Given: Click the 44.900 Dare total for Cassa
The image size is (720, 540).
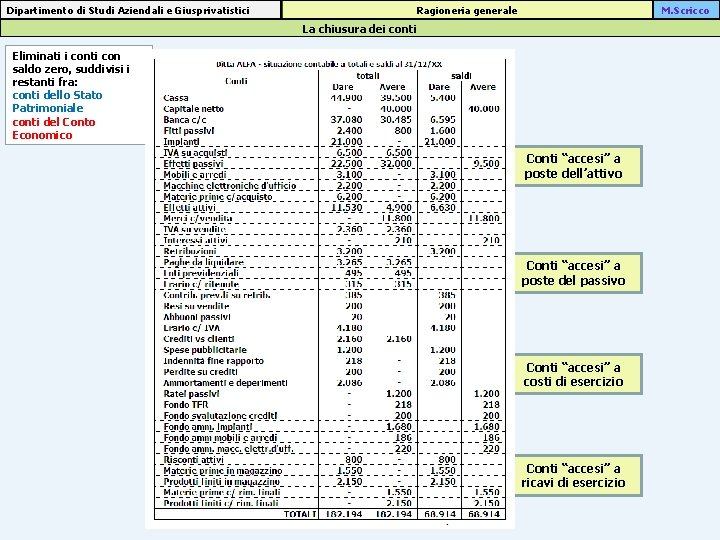Looking at the screenshot, I should point(346,98).
